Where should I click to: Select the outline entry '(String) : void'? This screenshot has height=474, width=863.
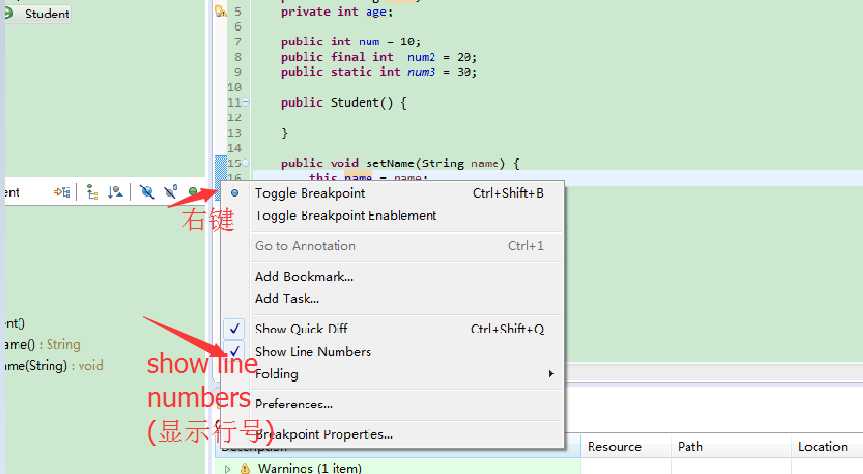point(54,366)
